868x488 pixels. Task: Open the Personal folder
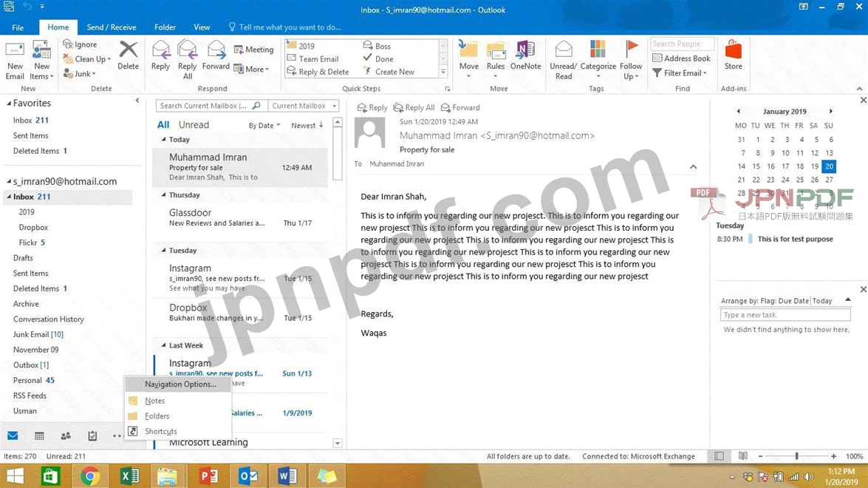[34, 381]
